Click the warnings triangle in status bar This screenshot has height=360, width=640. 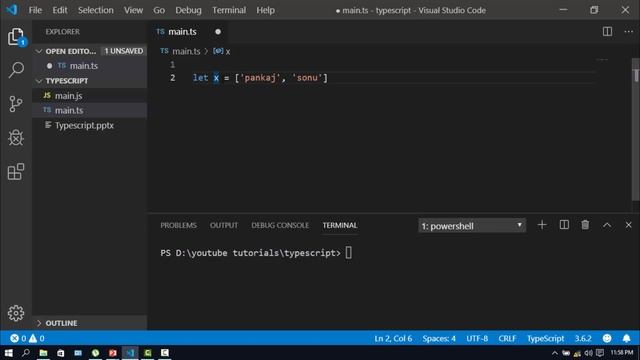pos(33,338)
